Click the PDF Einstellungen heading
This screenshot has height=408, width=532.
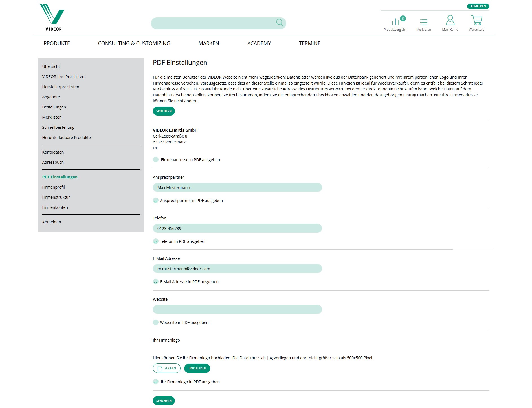[180, 63]
